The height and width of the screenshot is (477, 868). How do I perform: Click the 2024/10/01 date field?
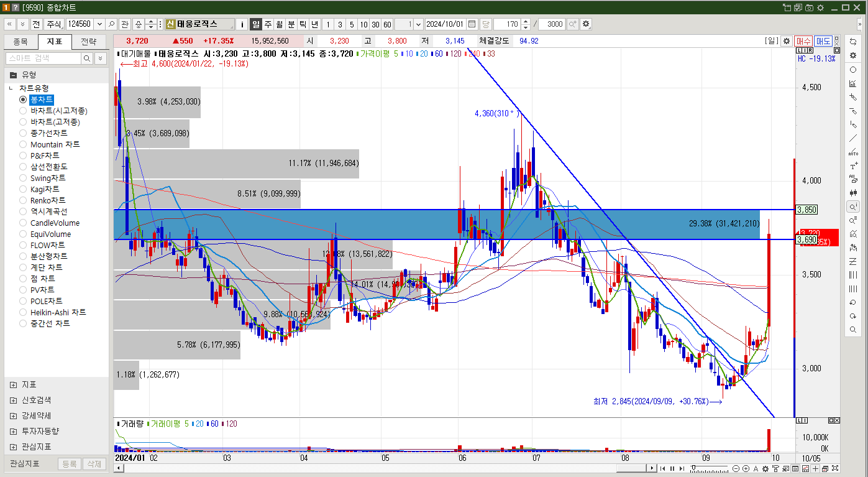[445, 24]
